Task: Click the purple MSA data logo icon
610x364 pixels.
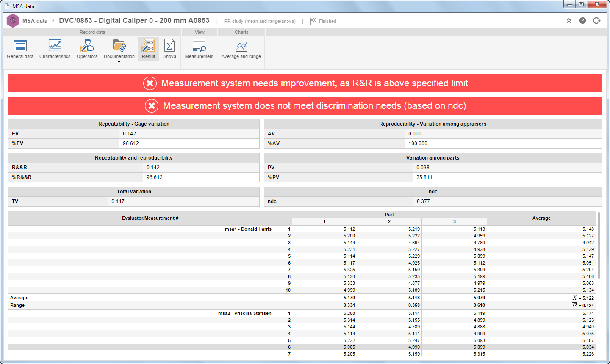Action: click(x=13, y=21)
